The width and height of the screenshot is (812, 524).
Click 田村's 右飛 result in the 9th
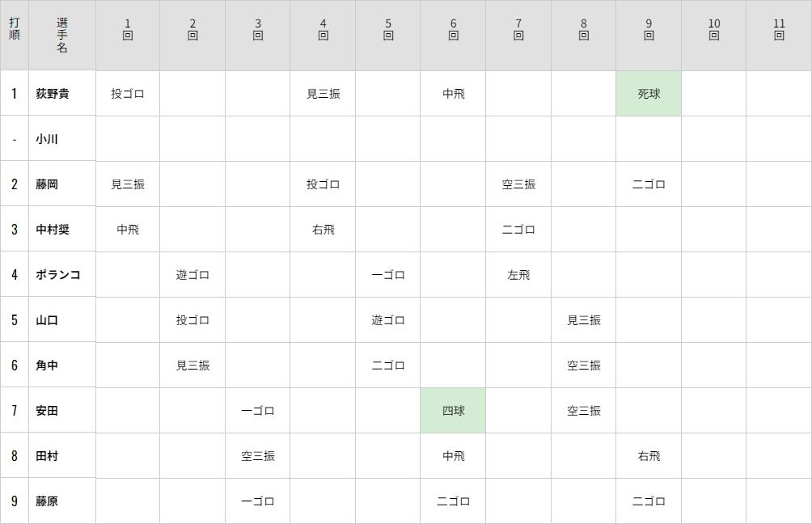[649, 456]
